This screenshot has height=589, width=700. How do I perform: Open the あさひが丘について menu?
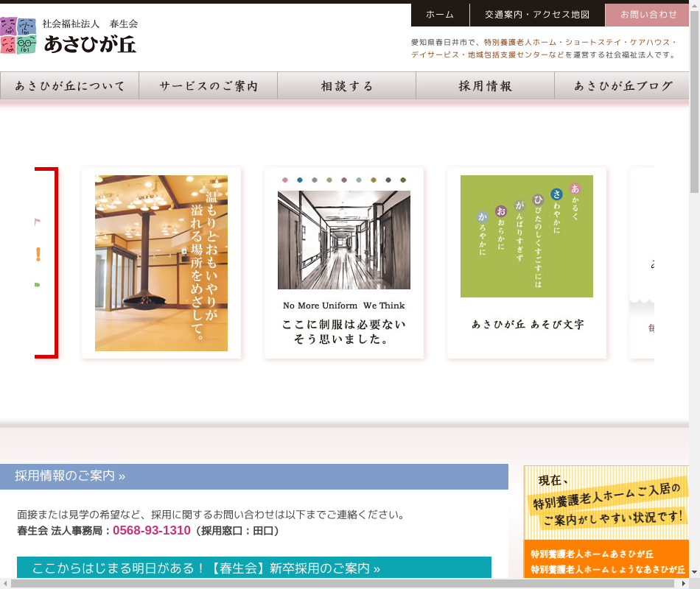69,86
